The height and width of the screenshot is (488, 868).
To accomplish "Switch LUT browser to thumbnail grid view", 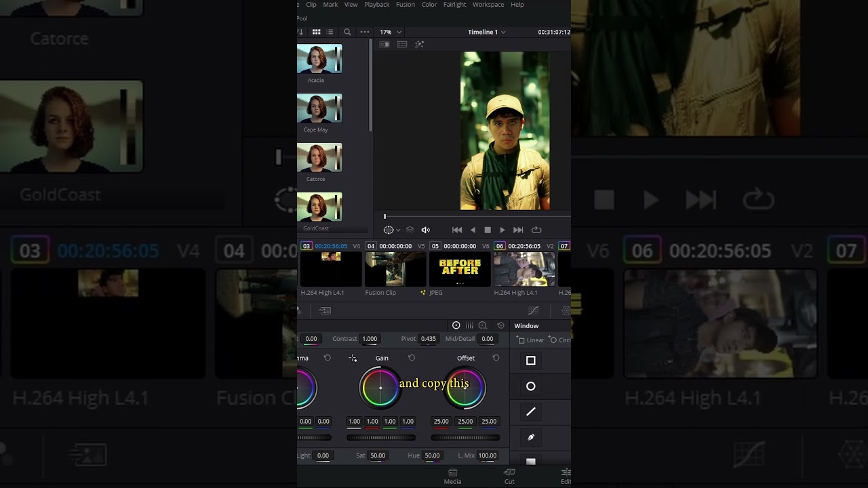I will [x=316, y=32].
